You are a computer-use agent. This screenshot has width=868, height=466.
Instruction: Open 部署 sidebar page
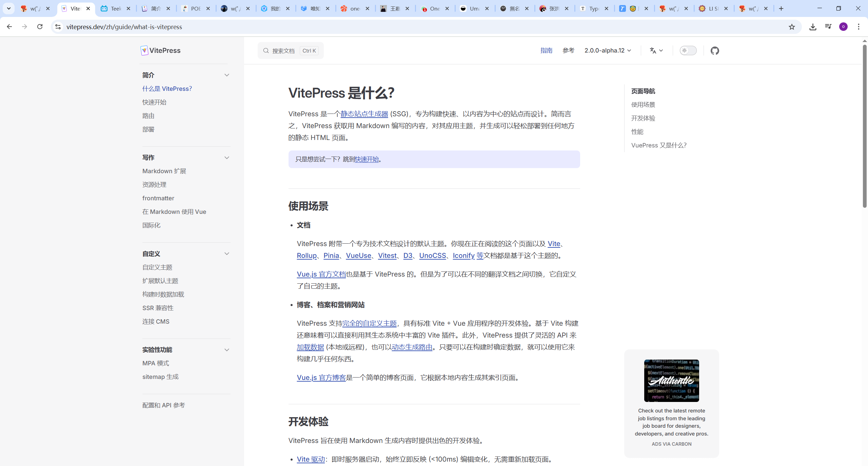(x=148, y=129)
